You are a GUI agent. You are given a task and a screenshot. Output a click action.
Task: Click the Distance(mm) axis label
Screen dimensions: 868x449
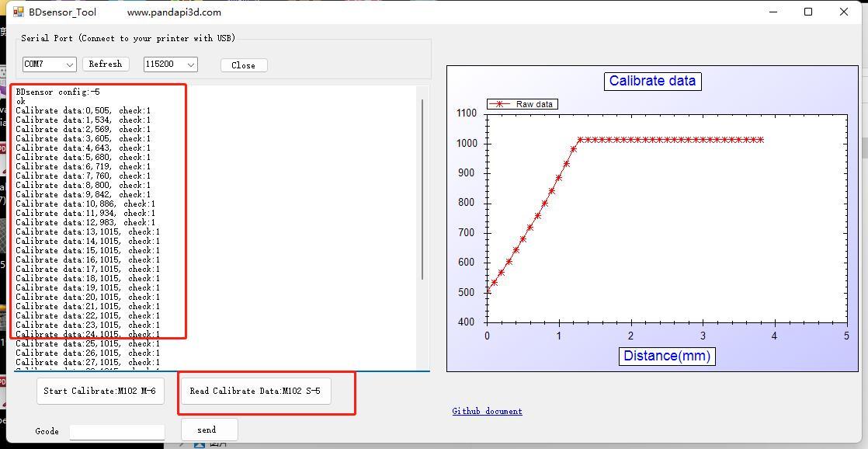coord(667,356)
